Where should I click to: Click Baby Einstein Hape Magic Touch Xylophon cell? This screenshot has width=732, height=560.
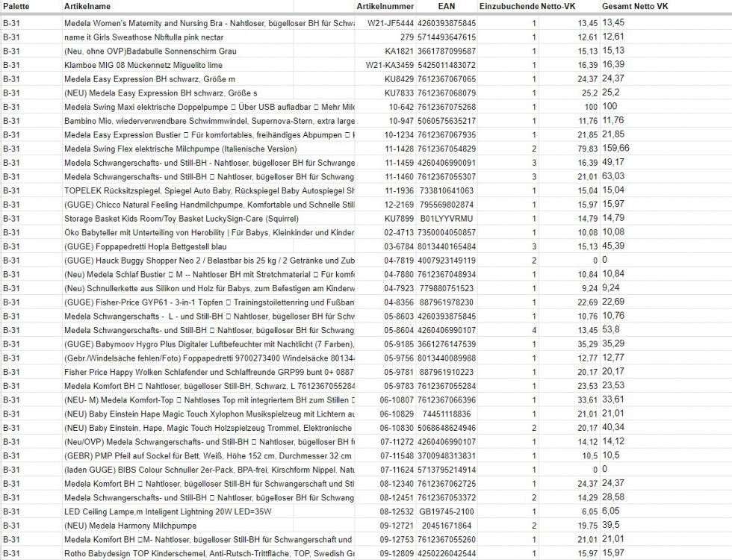click(209, 414)
